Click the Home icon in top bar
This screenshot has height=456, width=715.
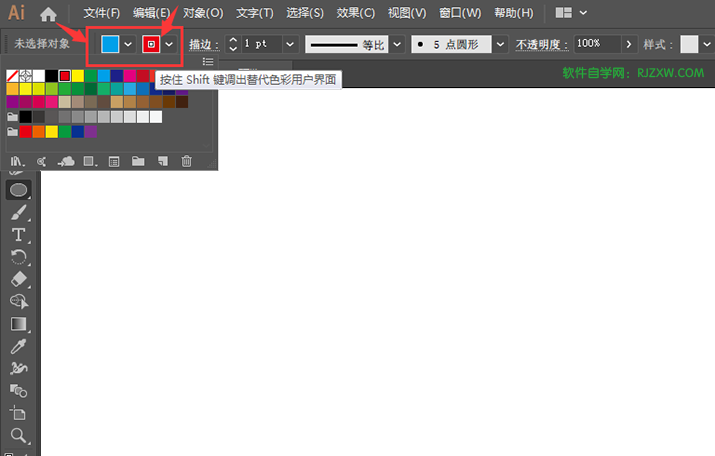tap(48, 14)
